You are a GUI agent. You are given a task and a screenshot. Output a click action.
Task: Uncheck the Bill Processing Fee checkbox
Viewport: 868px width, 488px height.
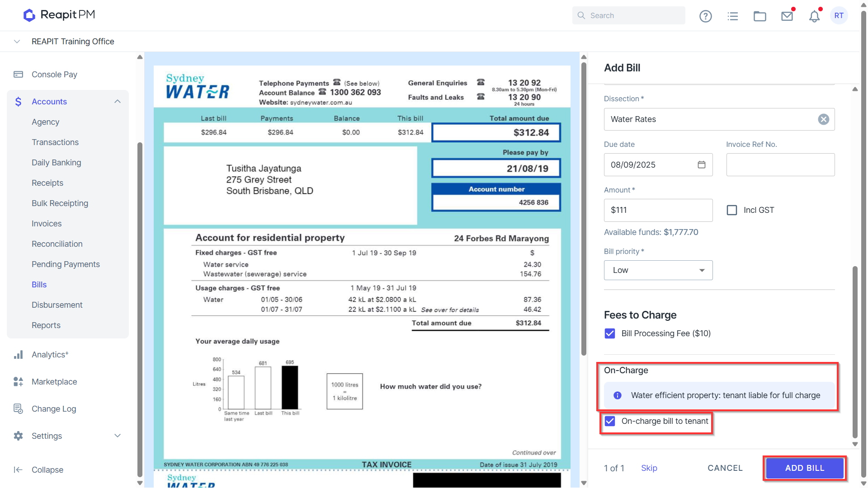(x=610, y=333)
